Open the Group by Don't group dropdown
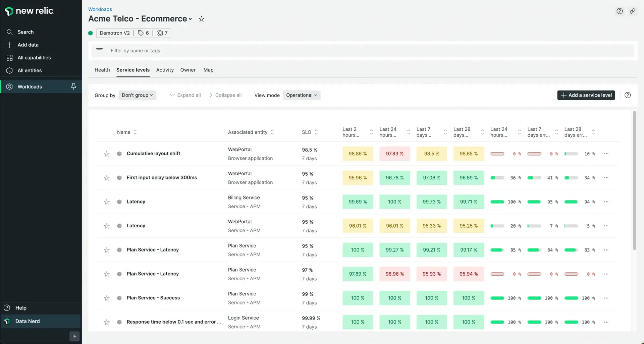644x344 pixels. (137, 95)
